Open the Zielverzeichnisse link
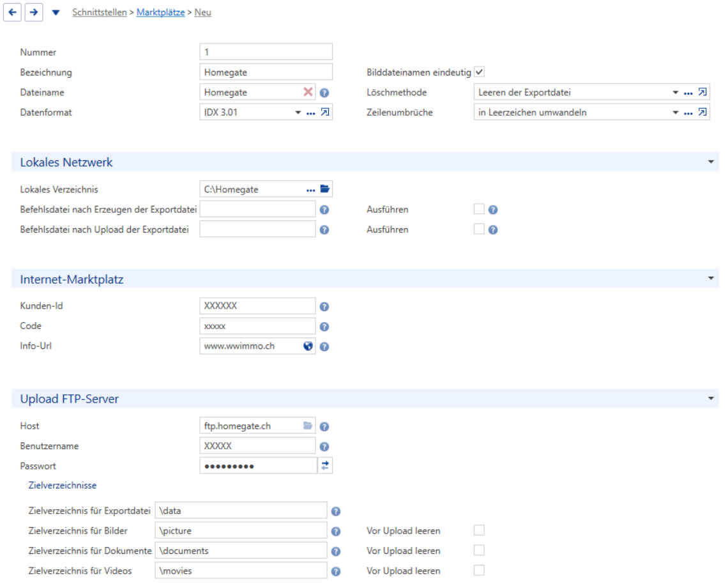This screenshot has height=584, width=728. 63,485
